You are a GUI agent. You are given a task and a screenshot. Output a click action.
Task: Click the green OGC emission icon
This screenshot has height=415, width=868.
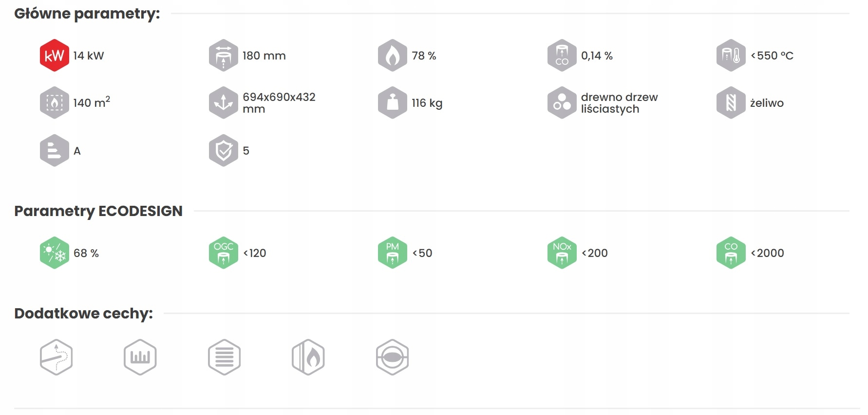click(x=223, y=253)
